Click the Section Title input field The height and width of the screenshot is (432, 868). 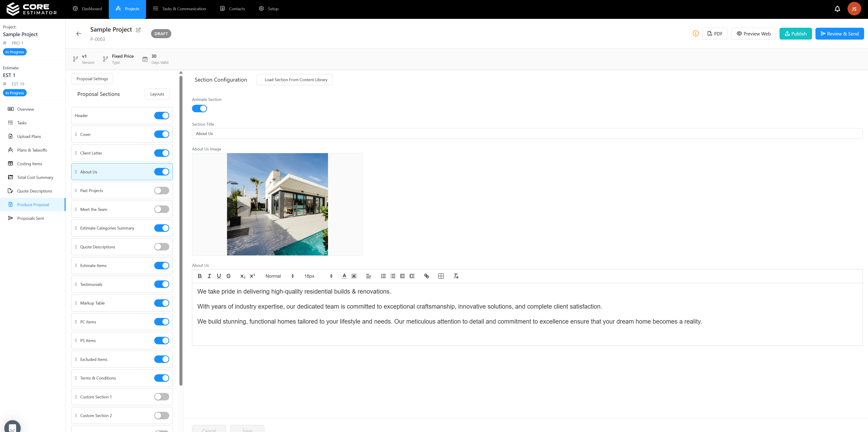tap(527, 134)
